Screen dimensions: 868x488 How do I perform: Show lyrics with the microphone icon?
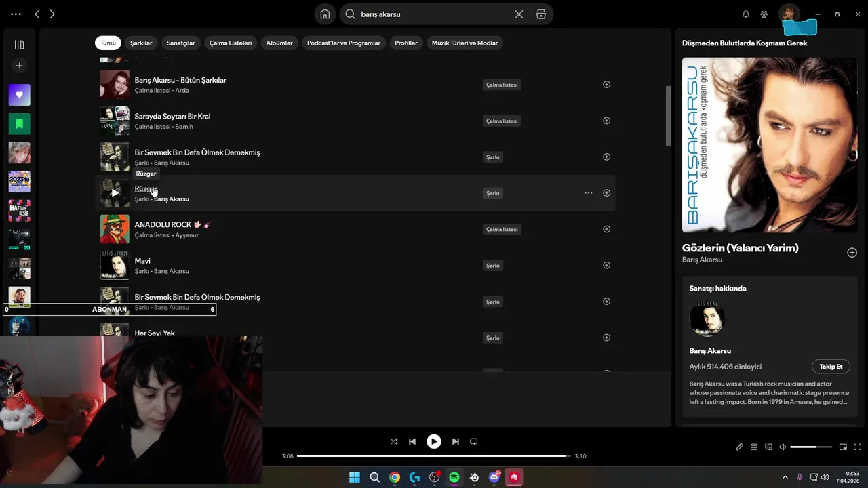tap(740, 447)
